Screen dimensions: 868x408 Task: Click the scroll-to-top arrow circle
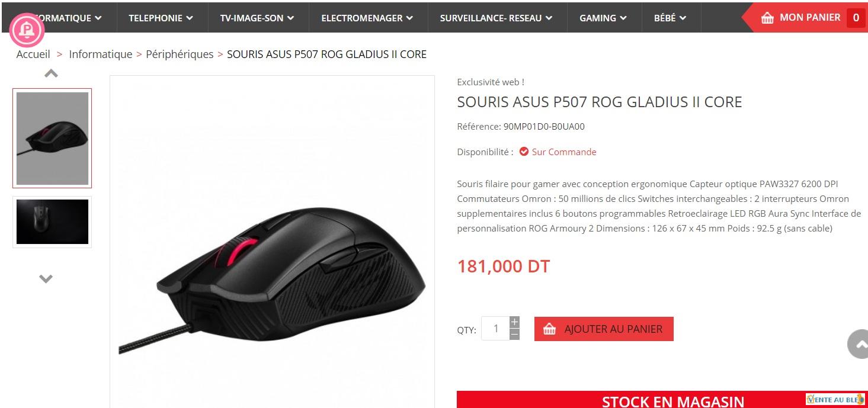(x=859, y=343)
